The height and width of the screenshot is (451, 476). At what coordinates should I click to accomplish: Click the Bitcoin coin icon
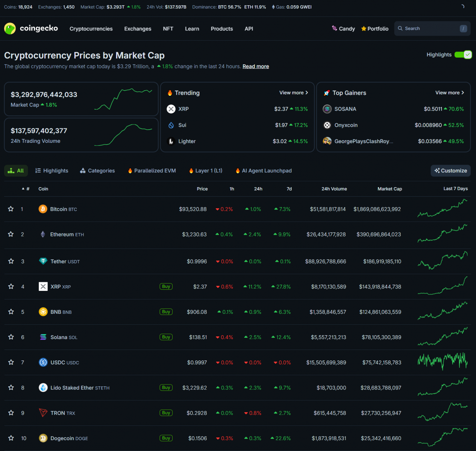(x=43, y=209)
